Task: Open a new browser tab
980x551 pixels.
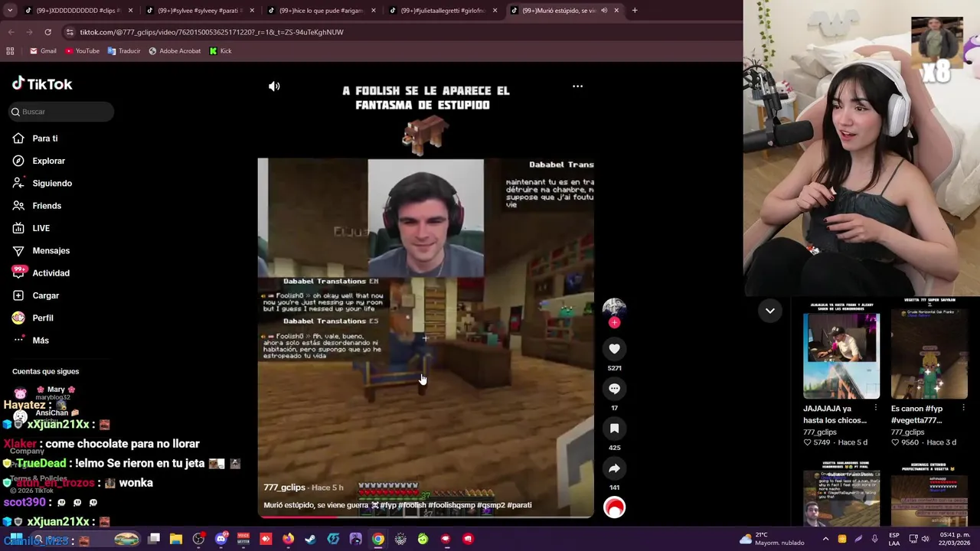Action: tap(635, 11)
